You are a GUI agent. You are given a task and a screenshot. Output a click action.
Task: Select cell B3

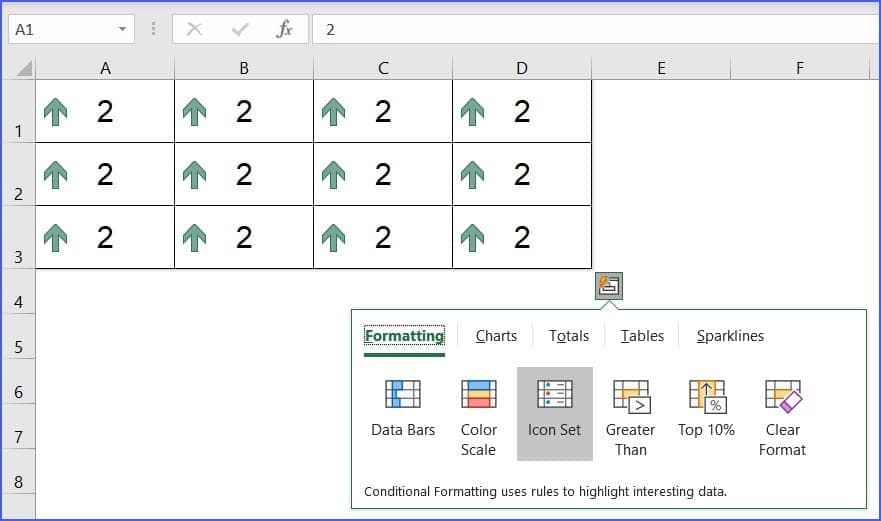pos(244,237)
